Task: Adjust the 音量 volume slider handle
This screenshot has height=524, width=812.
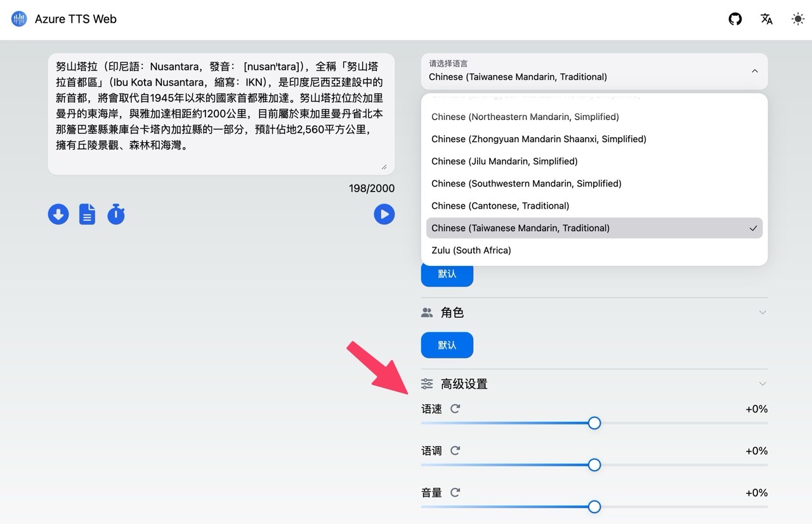Action: (x=594, y=507)
